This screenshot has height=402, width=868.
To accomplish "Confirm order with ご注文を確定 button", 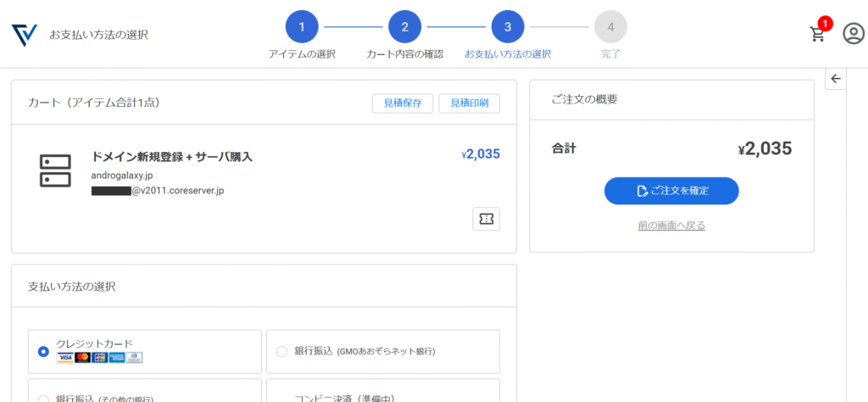I will click(x=671, y=191).
